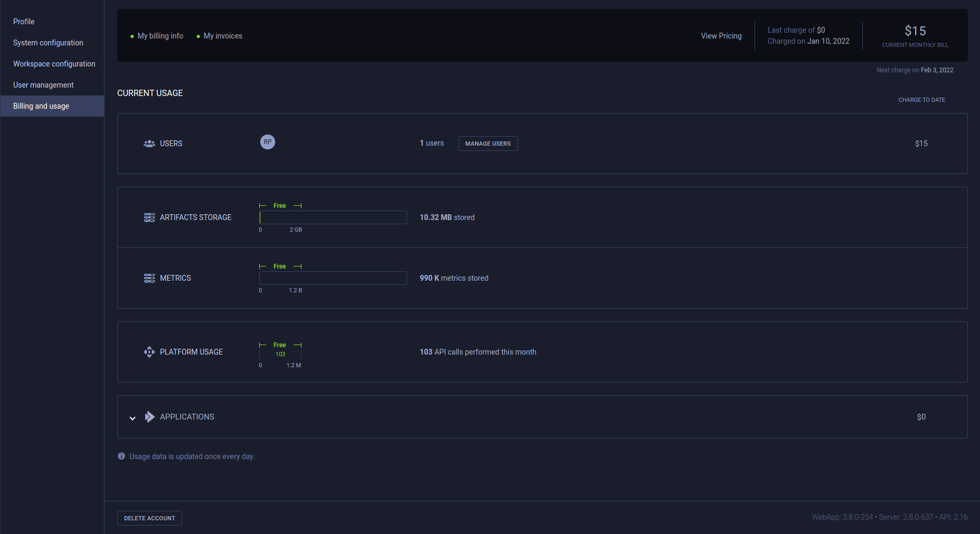The width and height of the screenshot is (980, 534).
Task: Switch to the My invoices tab
Action: click(x=223, y=36)
